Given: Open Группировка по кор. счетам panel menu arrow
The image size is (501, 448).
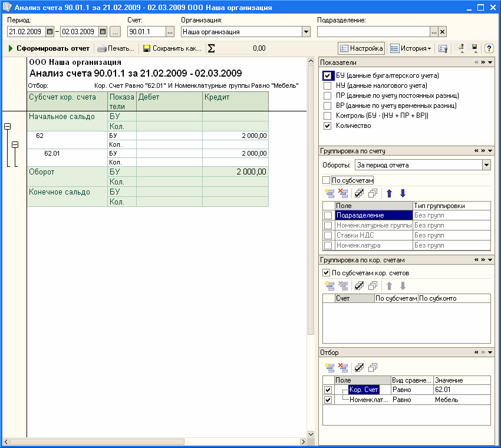Looking at the screenshot, I should click(x=490, y=260).
